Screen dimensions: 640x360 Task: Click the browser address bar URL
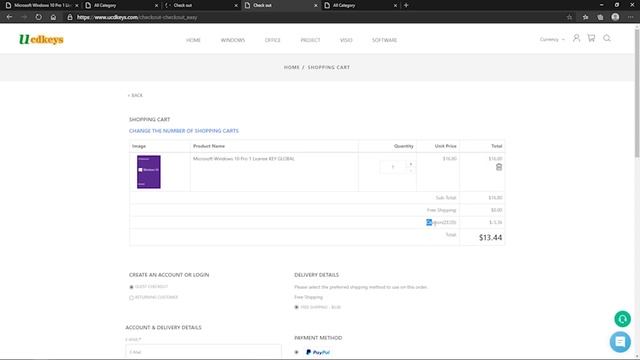click(137, 17)
